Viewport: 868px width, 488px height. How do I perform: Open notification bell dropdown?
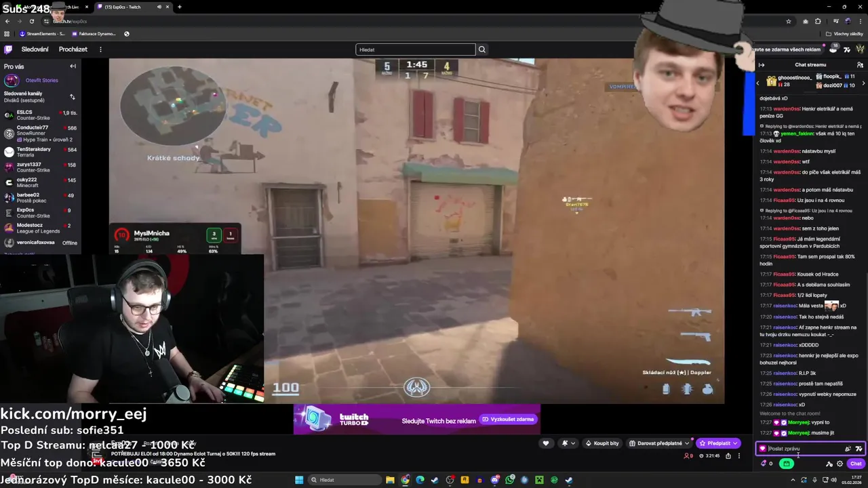pos(567,443)
